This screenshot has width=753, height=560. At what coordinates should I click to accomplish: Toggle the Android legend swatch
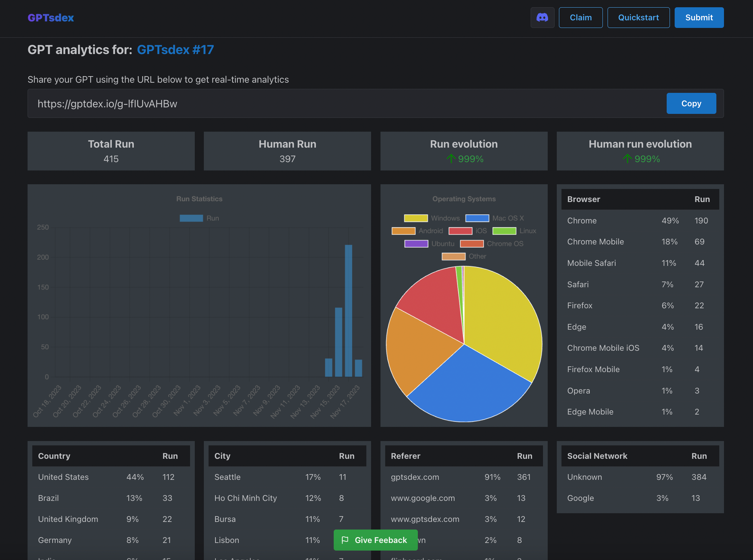coord(403,231)
